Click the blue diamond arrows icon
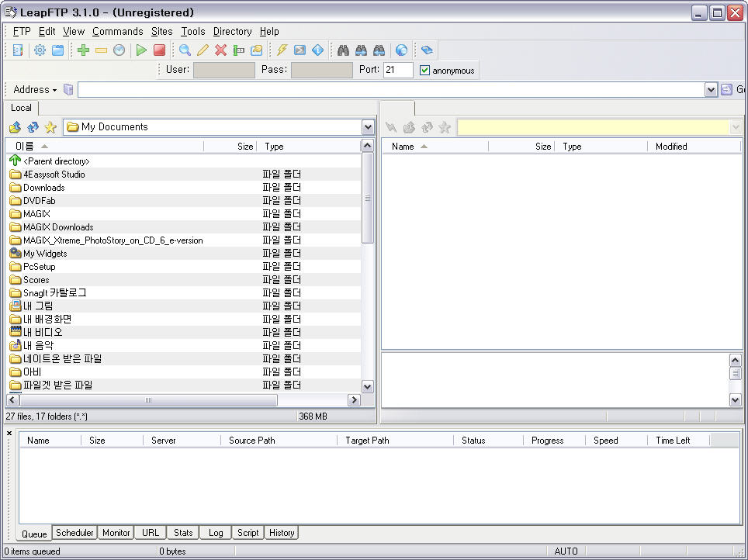The image size is (748, 560). pos(317,50)
